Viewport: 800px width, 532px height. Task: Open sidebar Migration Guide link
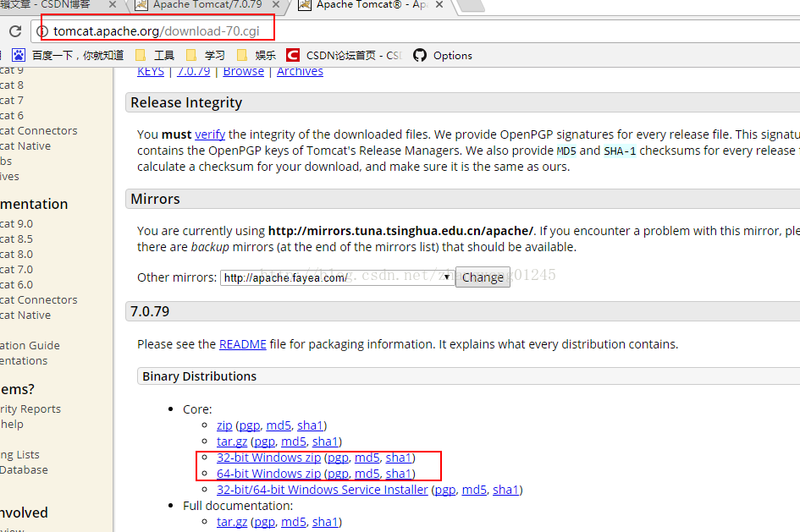click(30, 345)
